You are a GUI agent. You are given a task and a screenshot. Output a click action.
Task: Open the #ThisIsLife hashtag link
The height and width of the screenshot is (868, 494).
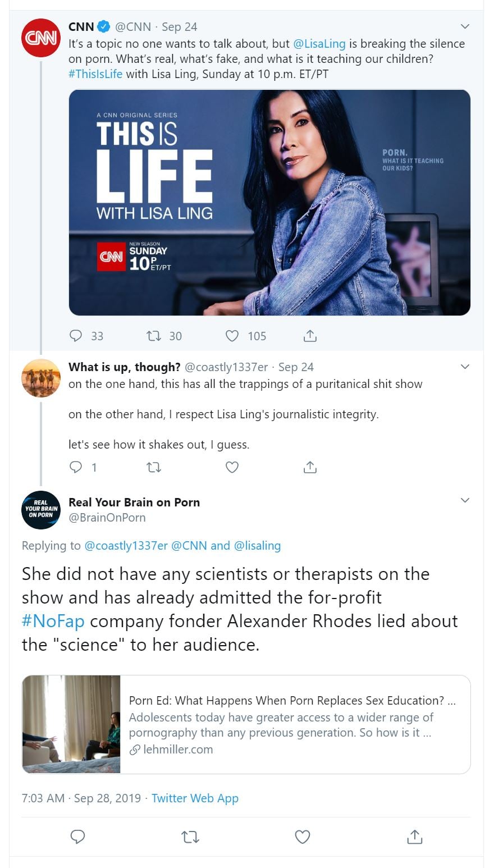(x=95, y=74)
